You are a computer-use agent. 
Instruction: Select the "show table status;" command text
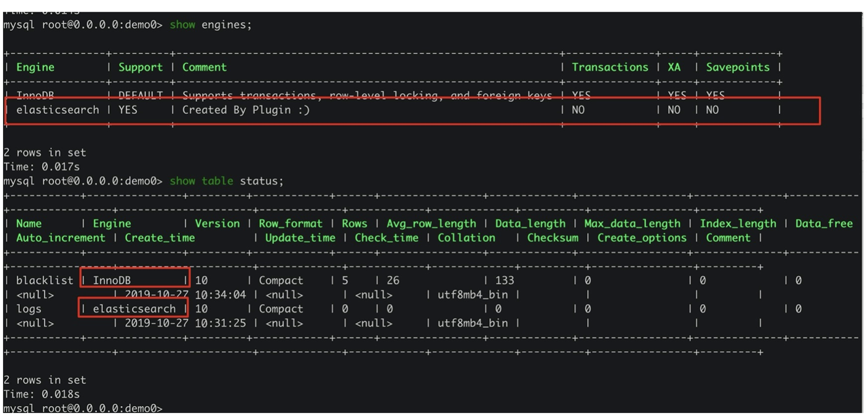click(x=227, y=181)
